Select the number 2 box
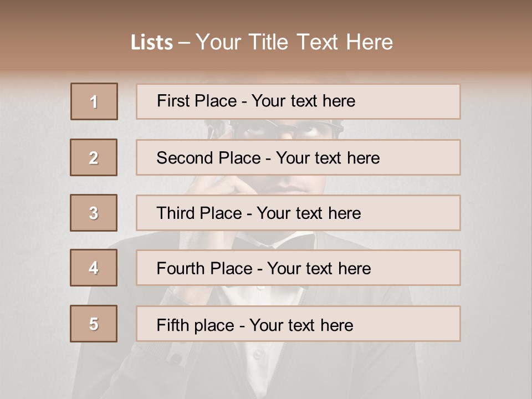 click(94, 157)
